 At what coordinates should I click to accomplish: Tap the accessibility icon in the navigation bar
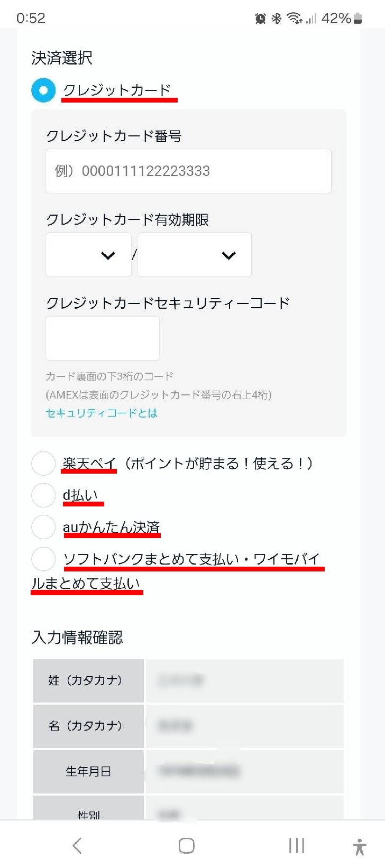(x=359, y=845)
